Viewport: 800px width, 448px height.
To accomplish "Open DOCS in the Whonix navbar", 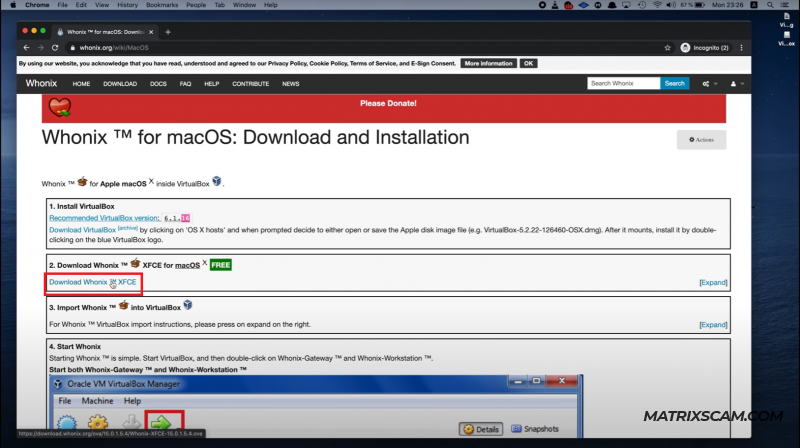I will (158, 84).
